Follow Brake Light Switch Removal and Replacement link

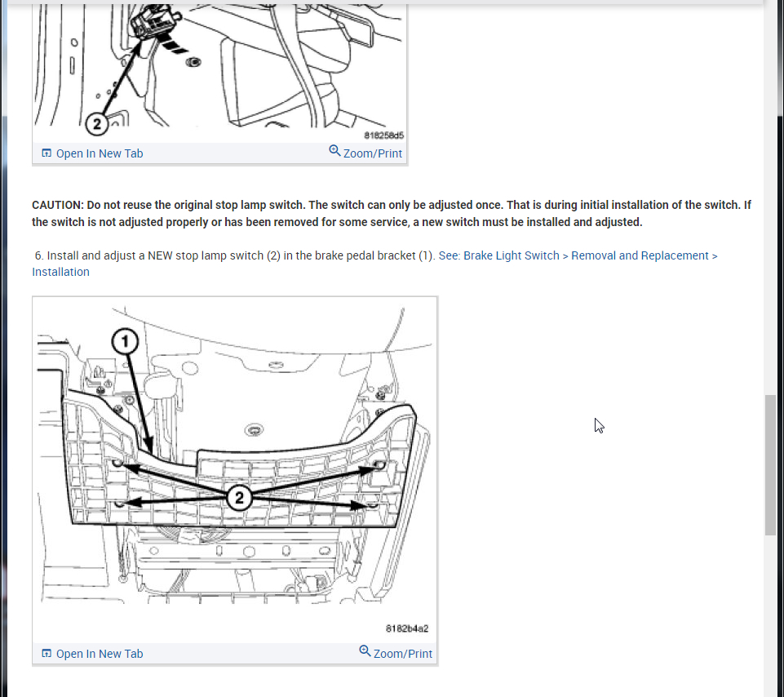pyautogui.click(x=374, y=264)
